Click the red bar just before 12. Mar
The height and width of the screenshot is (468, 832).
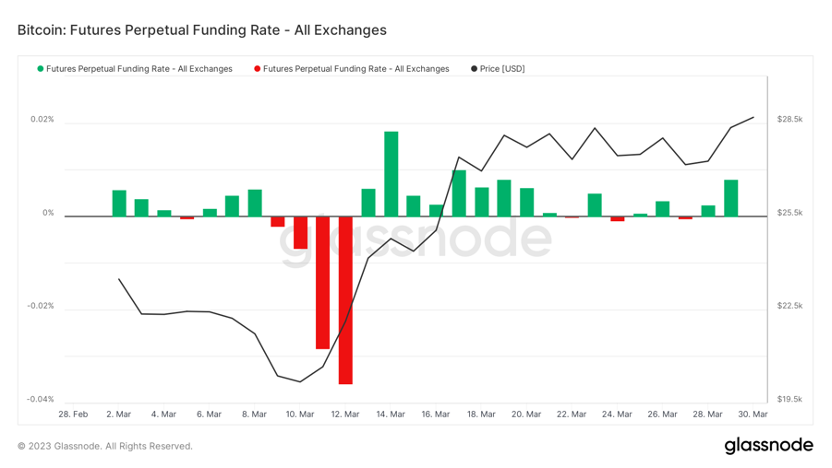(x=322, y=282)
